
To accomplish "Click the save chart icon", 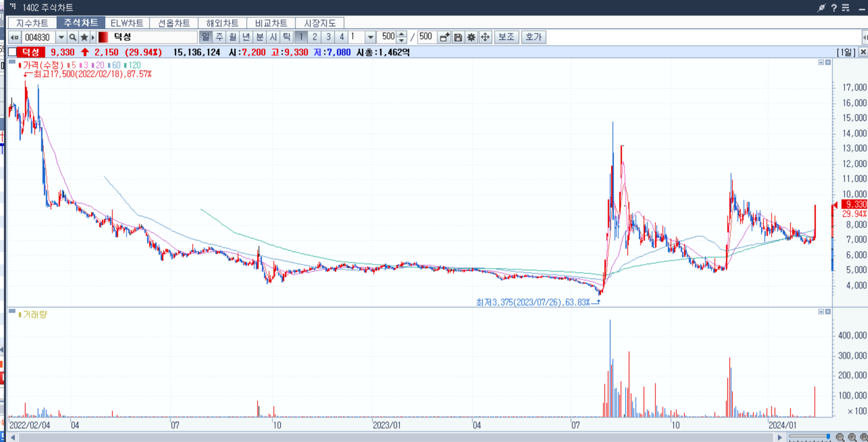I will coord(458,37).
